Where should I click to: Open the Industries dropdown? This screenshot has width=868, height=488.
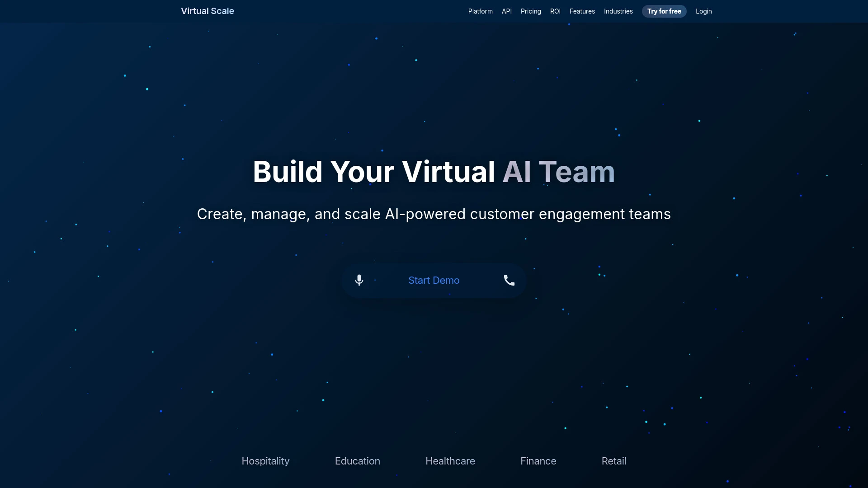(x=618, y=11)
